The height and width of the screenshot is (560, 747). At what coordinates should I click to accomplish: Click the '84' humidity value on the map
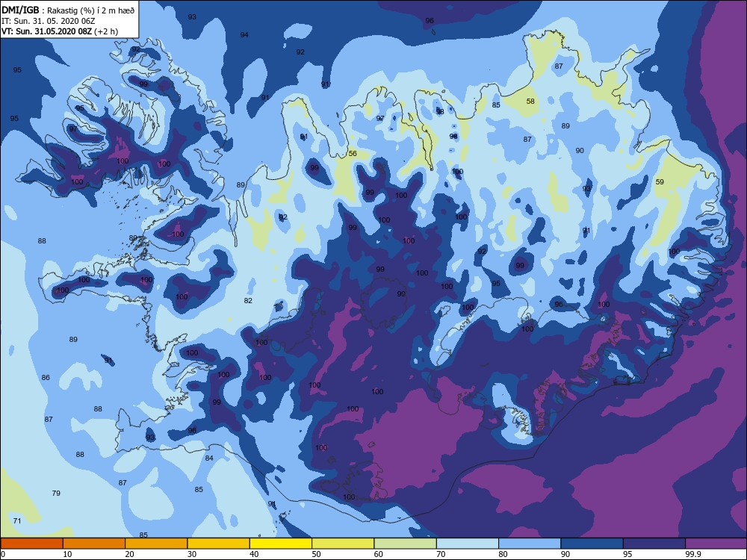[x=209, y=458]
